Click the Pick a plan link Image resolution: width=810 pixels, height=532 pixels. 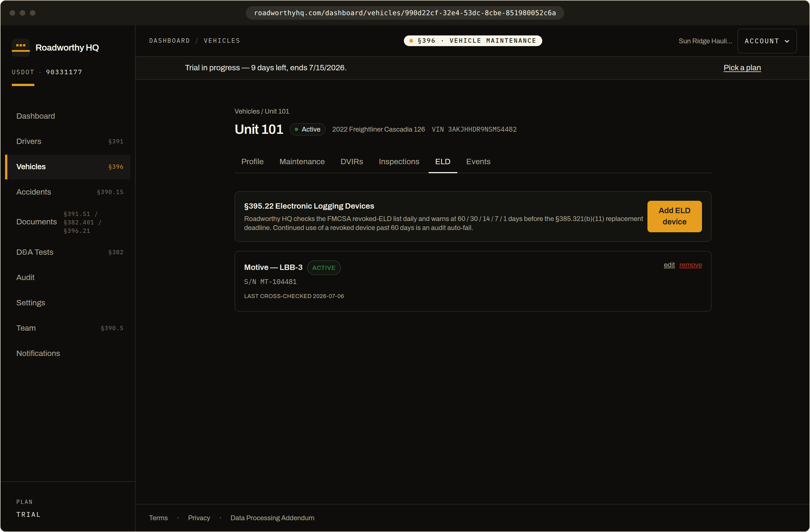click(742, 68)
